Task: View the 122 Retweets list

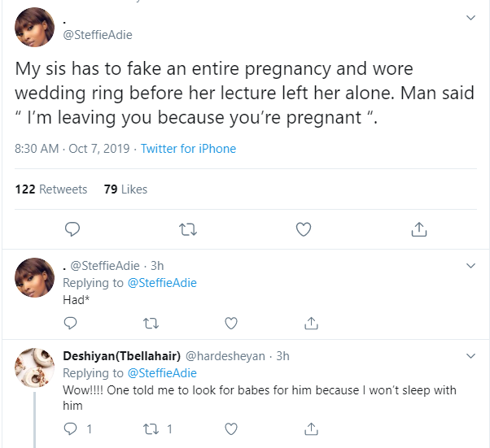Action: (51, 189)
